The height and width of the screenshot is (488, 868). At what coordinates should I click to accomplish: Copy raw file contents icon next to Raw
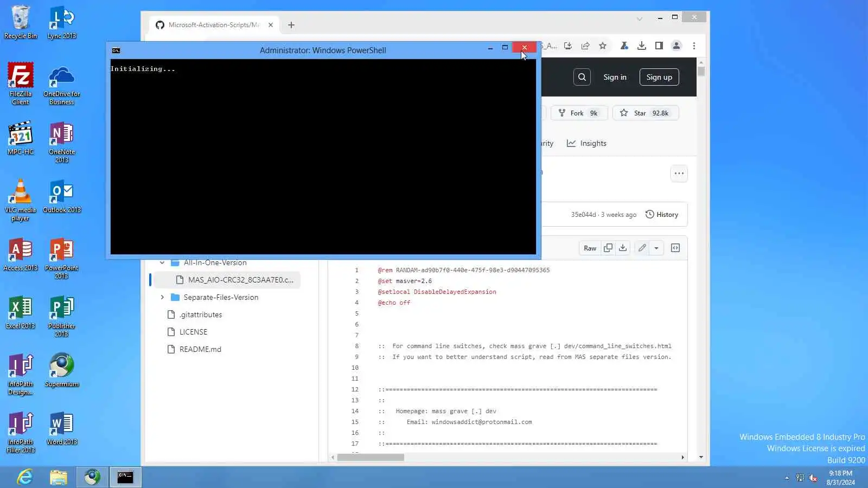coord(608,248)
